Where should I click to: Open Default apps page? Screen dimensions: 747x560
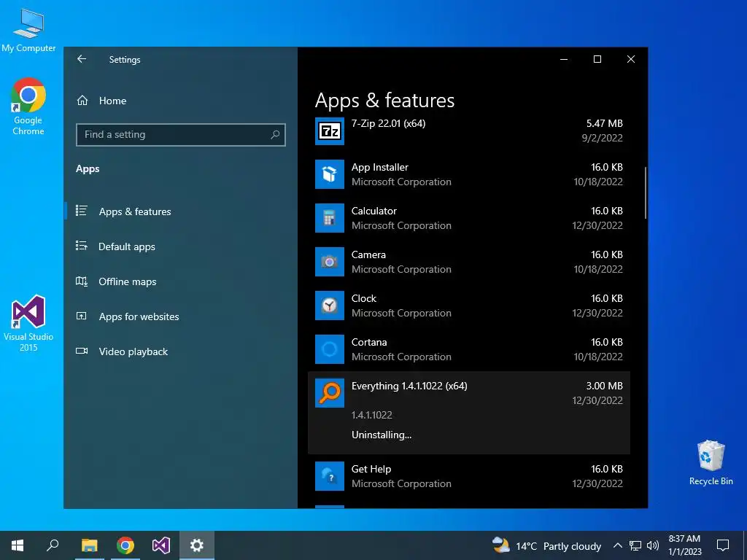click(127, 246)
